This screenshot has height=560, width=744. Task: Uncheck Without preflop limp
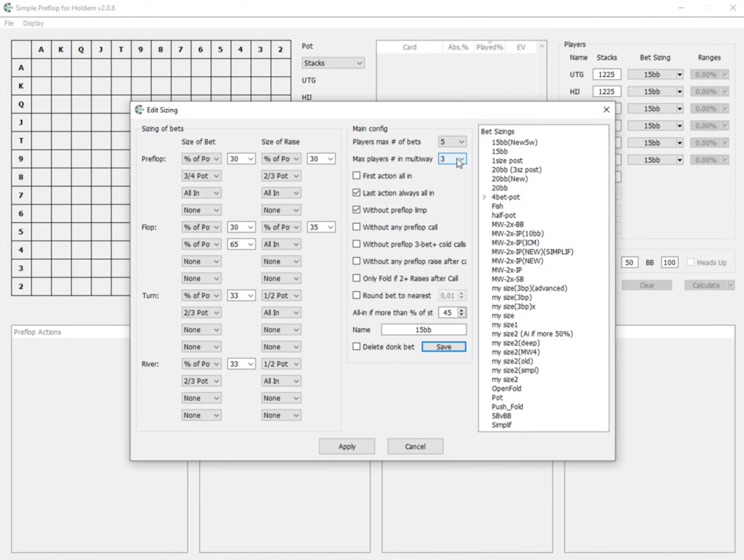[356, 210]
